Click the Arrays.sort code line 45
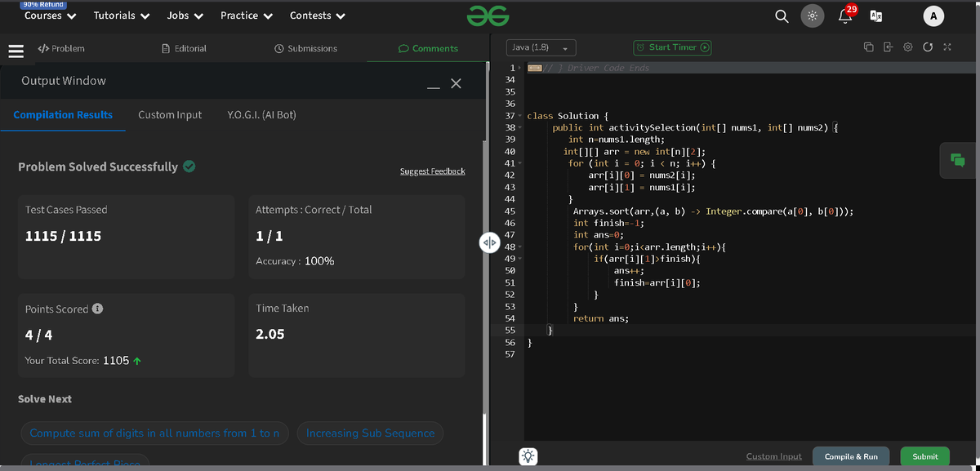This screenshot has width=980, height=471. (714, 211)
